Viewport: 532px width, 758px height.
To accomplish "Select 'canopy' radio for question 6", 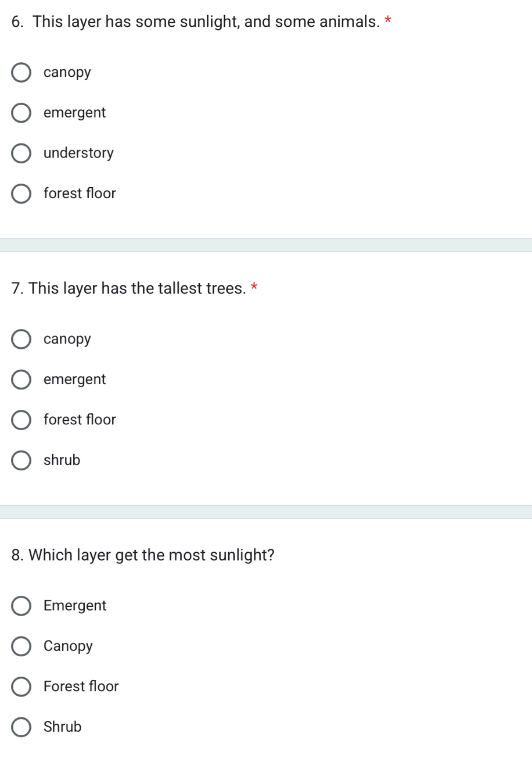I will (21, 73).
